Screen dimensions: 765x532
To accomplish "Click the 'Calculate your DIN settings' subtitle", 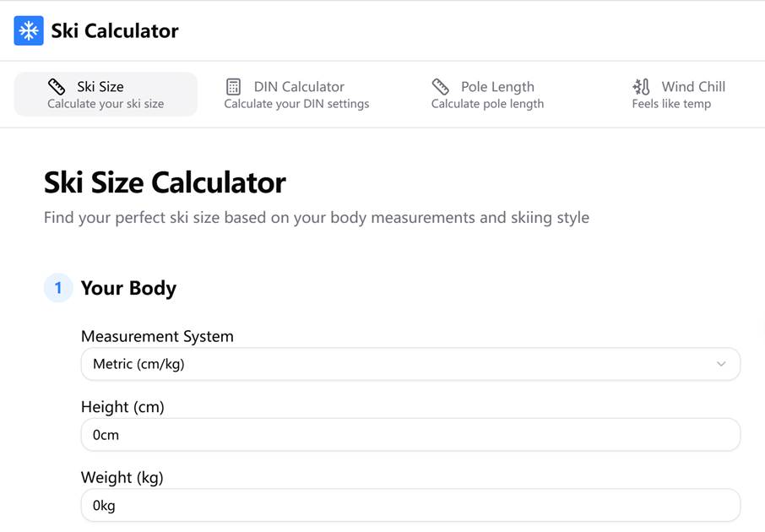I will [296, 104].
